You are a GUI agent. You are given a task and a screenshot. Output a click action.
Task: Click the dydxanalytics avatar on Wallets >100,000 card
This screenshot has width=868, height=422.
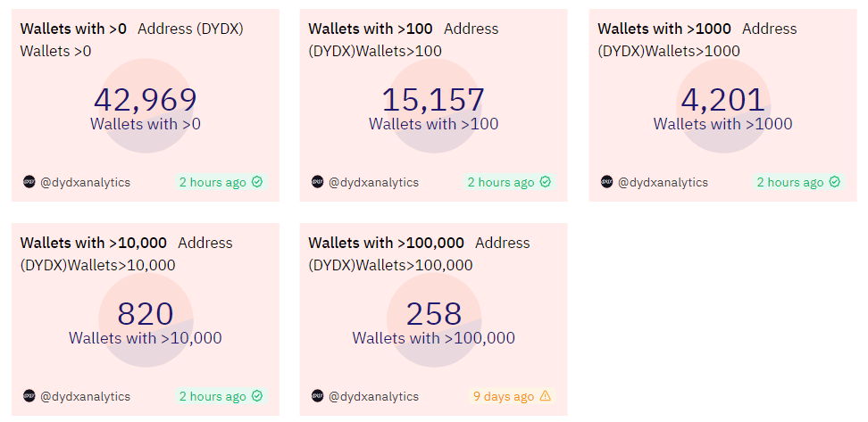pyautogui.click(x=318, y=396)
